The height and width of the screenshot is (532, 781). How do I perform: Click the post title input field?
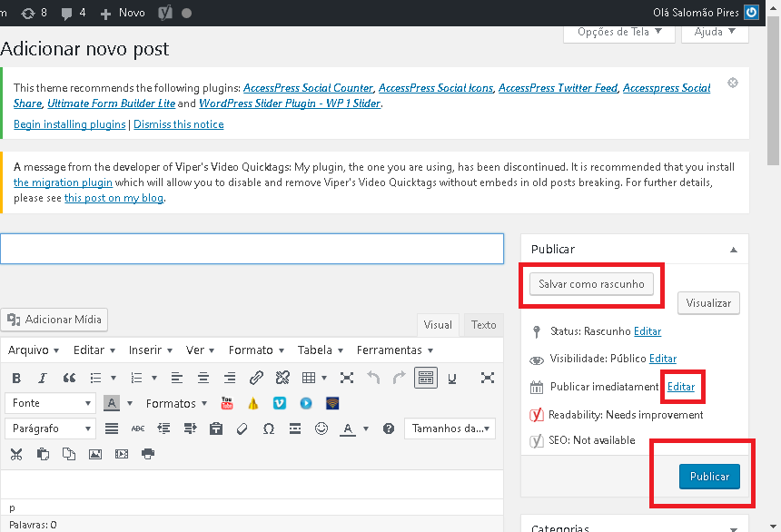(252, 249)
